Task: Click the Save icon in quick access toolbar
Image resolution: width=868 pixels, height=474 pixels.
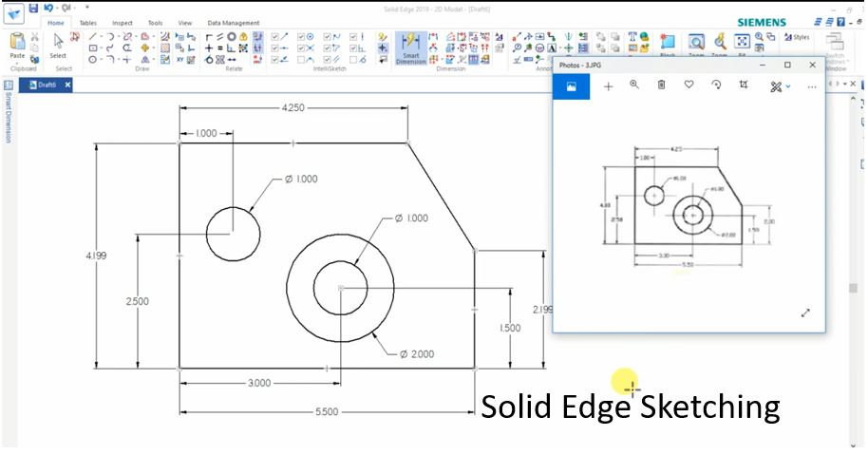Action: click(33, 8)
